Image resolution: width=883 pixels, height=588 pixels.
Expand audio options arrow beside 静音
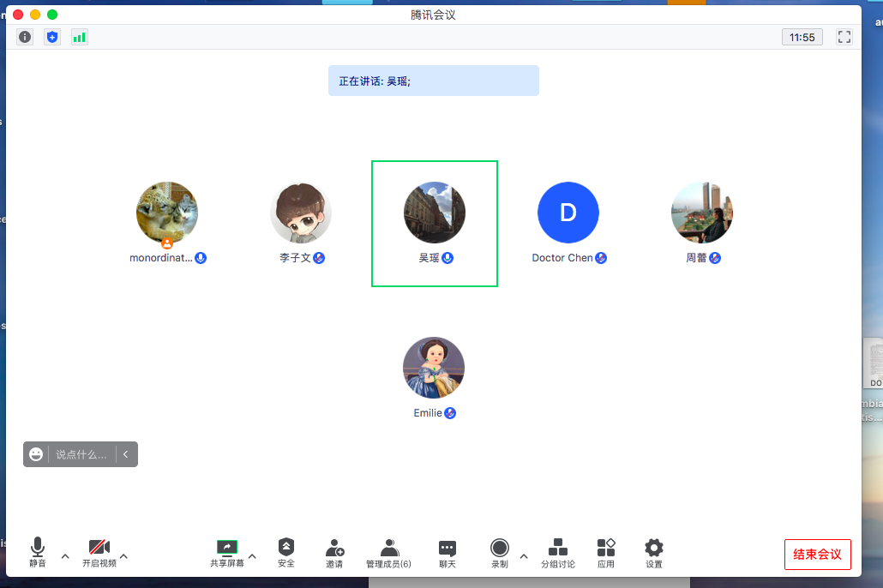(65, 556)
